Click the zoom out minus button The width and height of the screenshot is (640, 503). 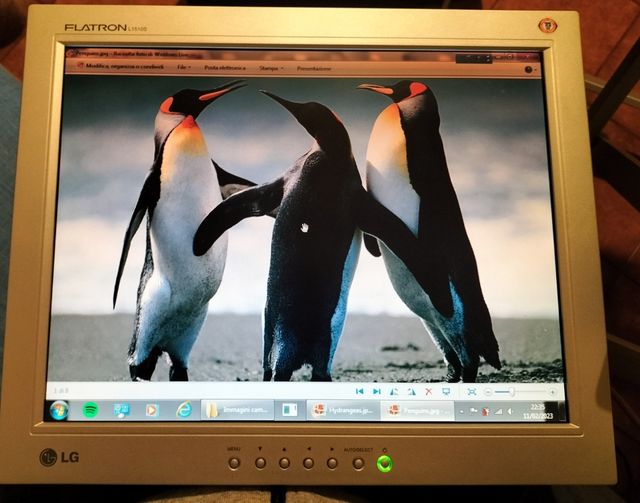pyautogui.click(x=488, y=392)
